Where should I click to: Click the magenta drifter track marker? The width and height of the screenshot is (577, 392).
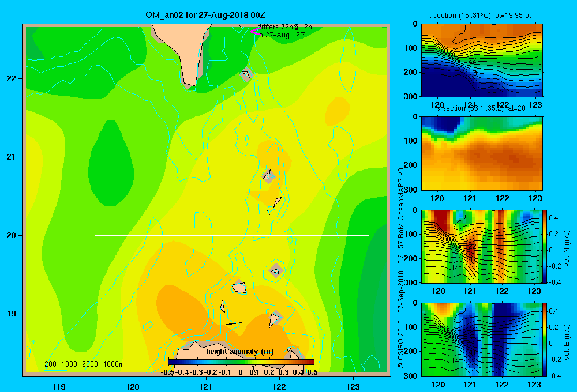[254, 31]
